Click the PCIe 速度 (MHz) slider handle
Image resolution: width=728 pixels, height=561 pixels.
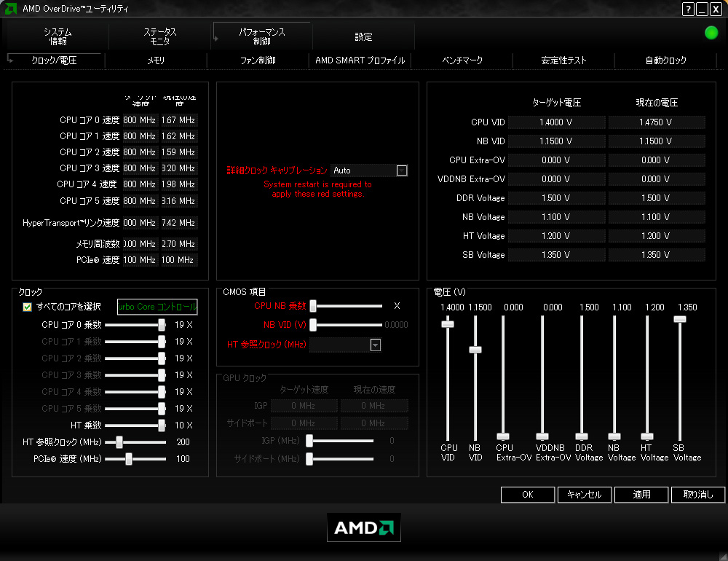point(129,459)
